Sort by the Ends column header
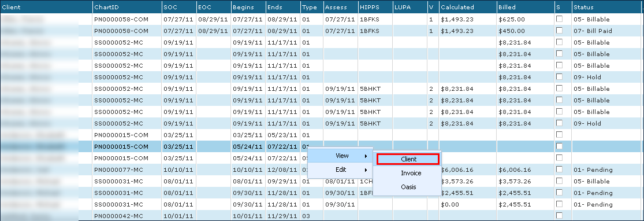Image resolution: width=644 pixels, height=221 pixels. [x=282, y=7]
